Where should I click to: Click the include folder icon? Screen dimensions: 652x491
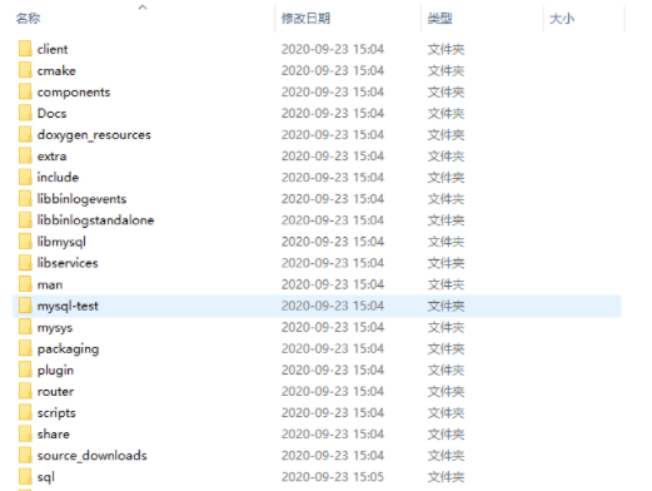point(25,177)
